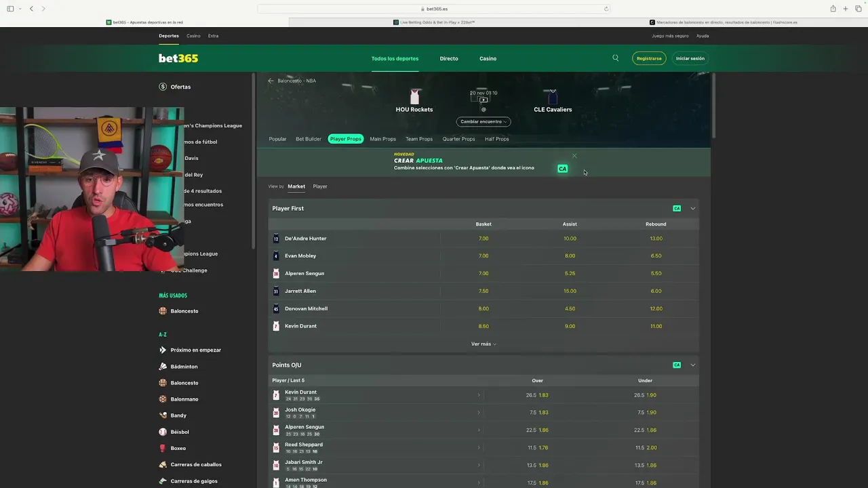Screen dimensions: 868x488
Task: Open the Safari share icon
Action: (833, 9)
